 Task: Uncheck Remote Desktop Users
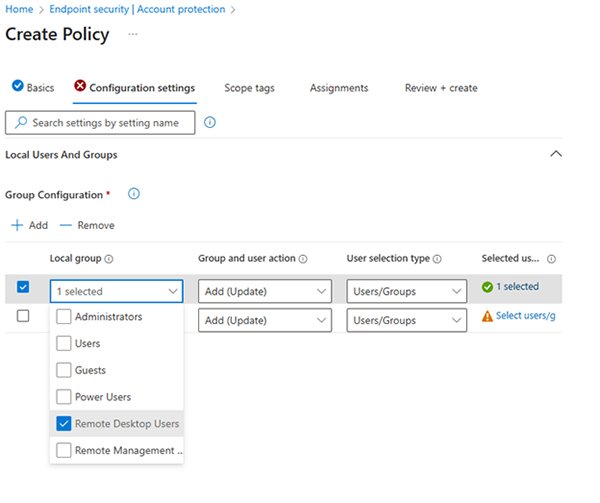(64, 424)
